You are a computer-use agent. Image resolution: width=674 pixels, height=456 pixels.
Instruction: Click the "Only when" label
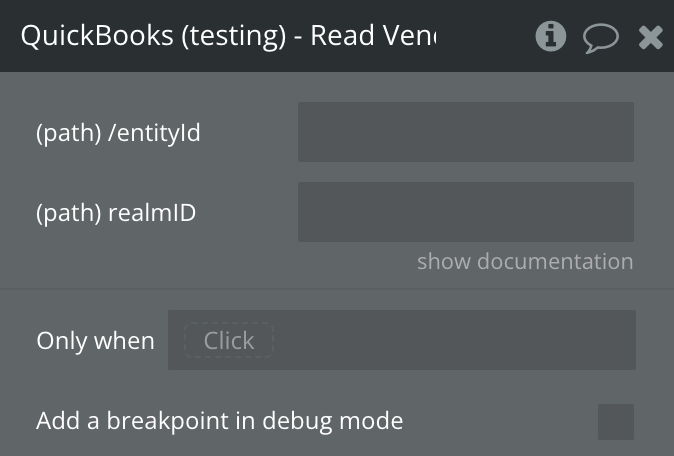point(95,341)
